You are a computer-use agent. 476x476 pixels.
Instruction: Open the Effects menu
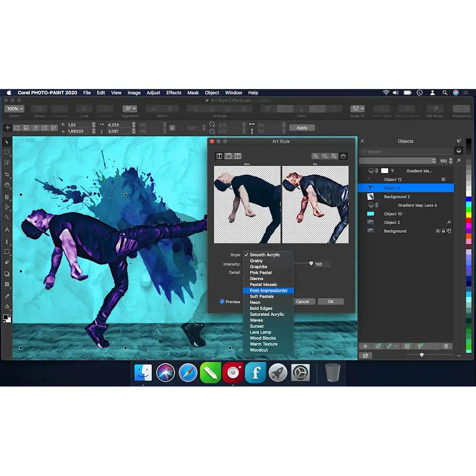point(174,93)
